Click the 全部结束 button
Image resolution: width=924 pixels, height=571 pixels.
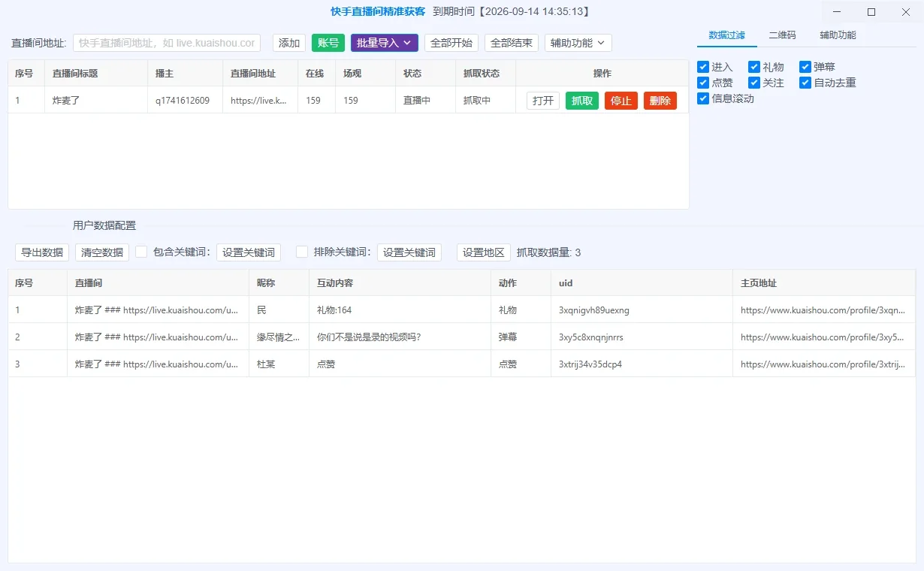coord(512,43)
